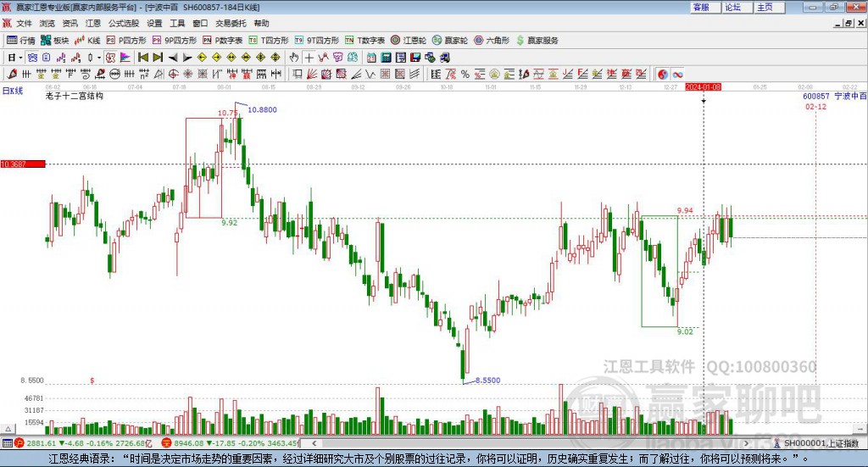This screenshot has height=467, width=868.
Task: Expand the candlestick style dropdown arrow
Action: click(x=99, y=58)
